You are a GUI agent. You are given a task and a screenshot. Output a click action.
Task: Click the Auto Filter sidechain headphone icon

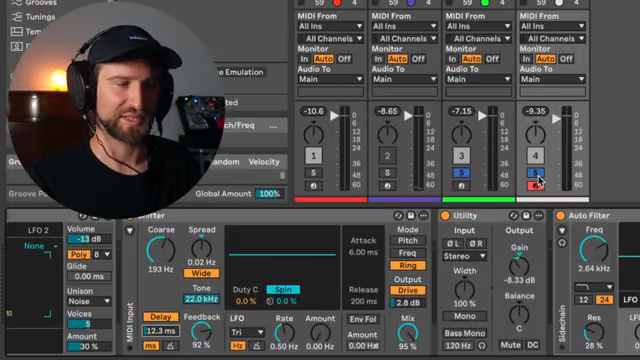[x=562, y=243]
